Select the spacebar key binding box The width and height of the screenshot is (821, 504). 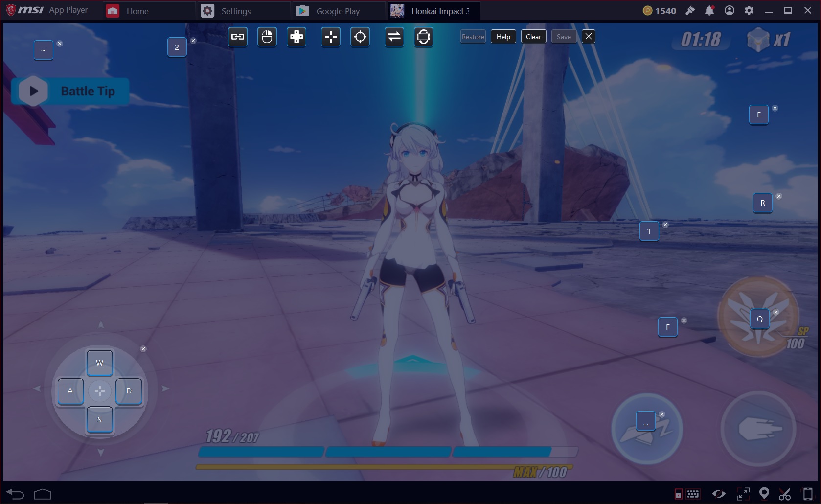pos(646,421)
